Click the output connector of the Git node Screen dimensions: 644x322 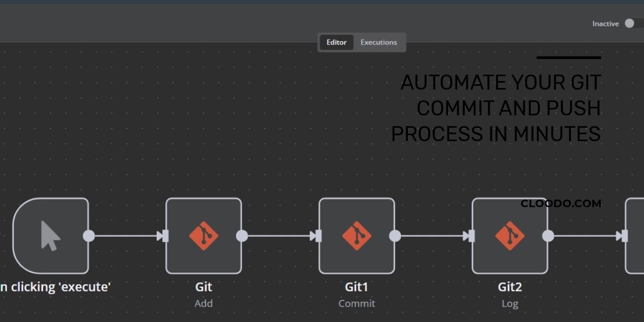[242, 236]
